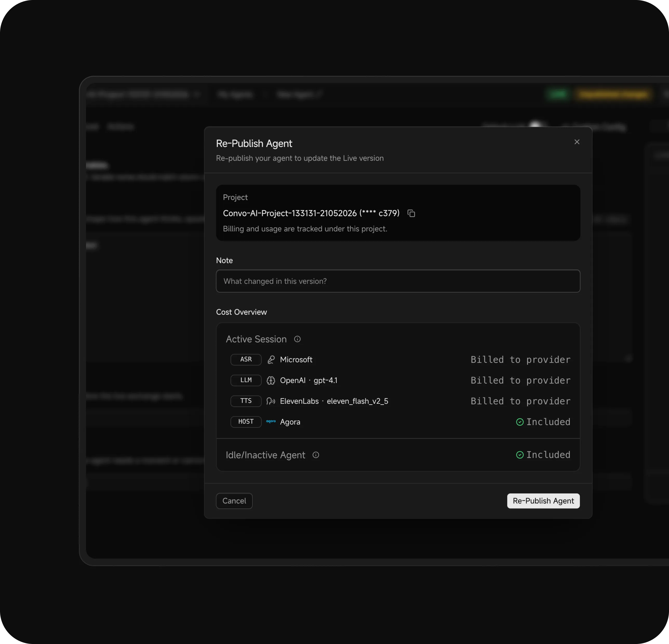Screen dimensions: 669x644
Task: Click the Agora host logo icon
Action: [x=271, y=421]
